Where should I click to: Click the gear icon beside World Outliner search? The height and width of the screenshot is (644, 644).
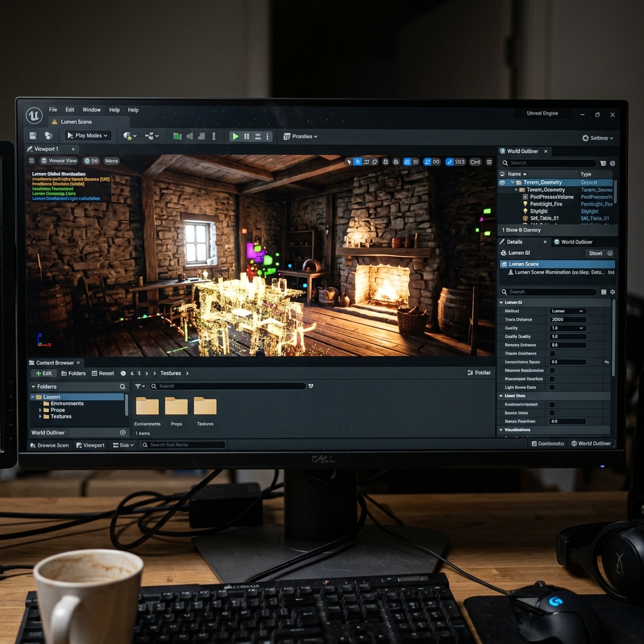point(613,164)
